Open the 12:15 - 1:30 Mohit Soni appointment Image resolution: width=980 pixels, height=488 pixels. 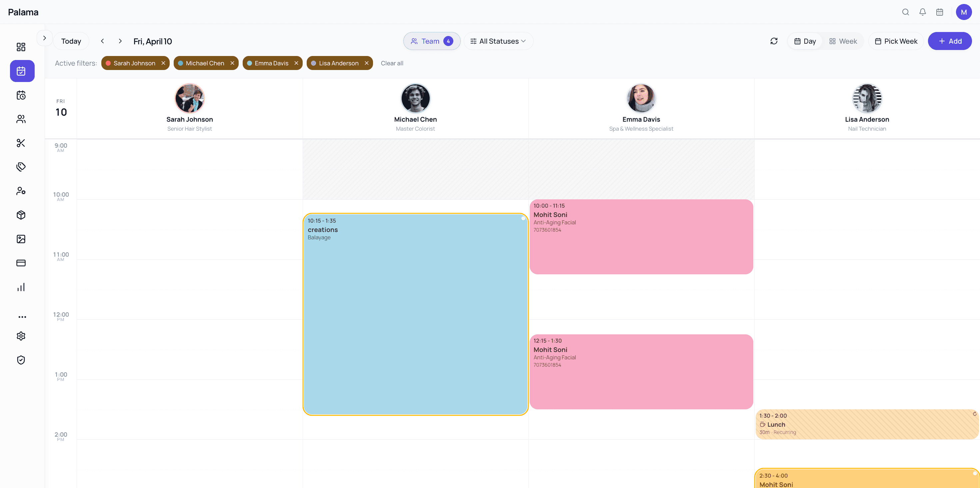[x=641, y=372]
